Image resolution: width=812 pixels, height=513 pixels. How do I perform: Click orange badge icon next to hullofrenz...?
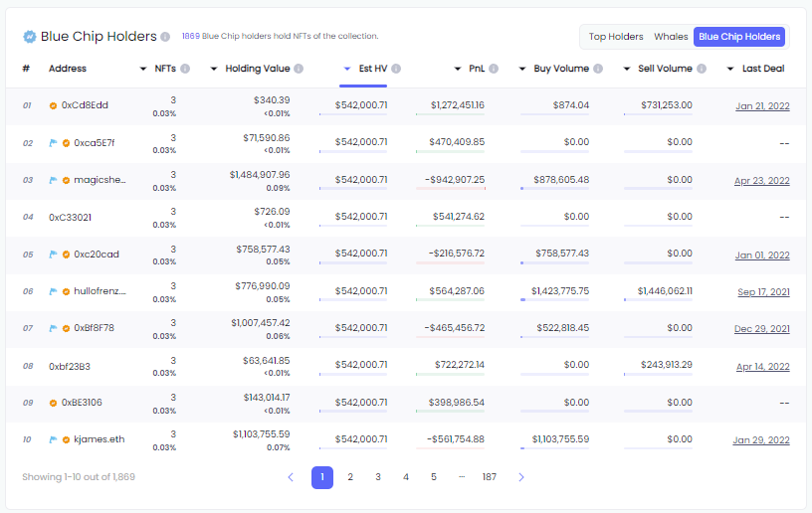click(x=66, y=291)
